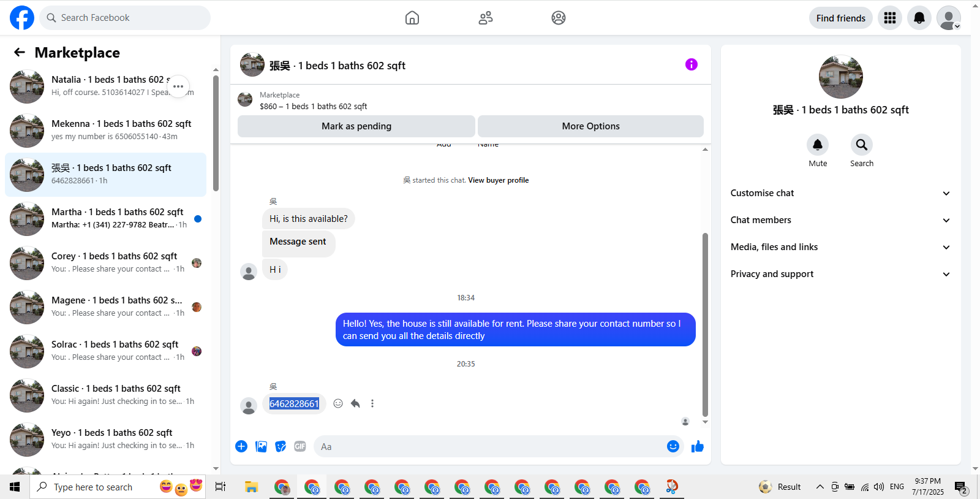
Task: Send a thumbs-up like
Action: pyautogui.click(x=698, y=446)
